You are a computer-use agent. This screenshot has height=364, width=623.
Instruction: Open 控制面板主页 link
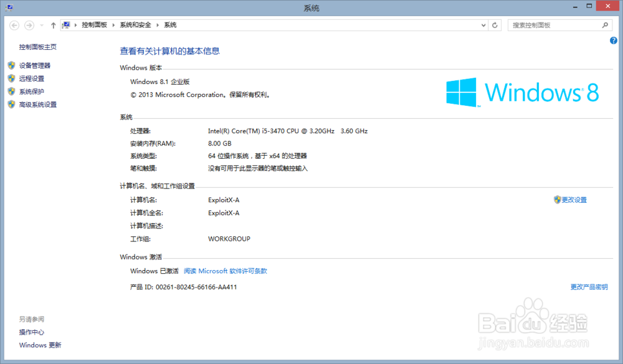[x=38, y=47]
